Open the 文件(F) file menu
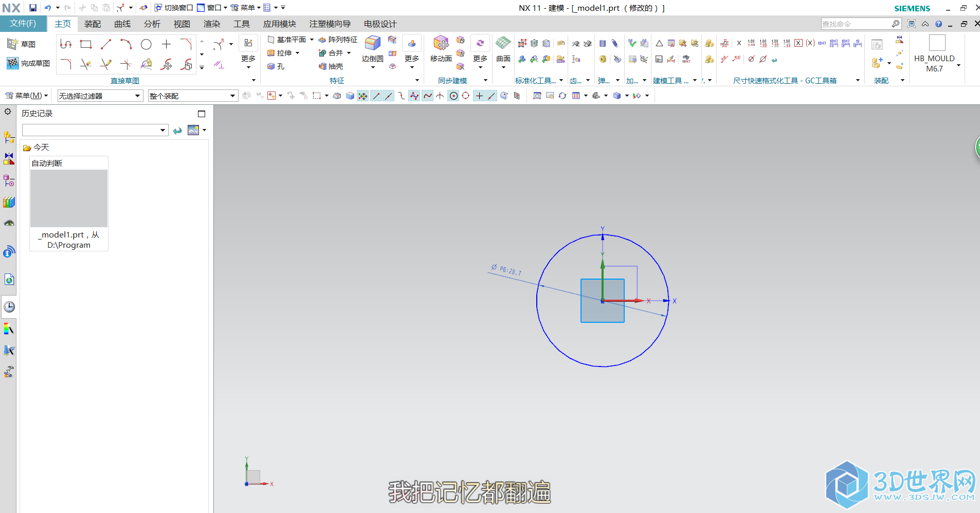This screenshot has height=513, width=980. tap(23, 24)
